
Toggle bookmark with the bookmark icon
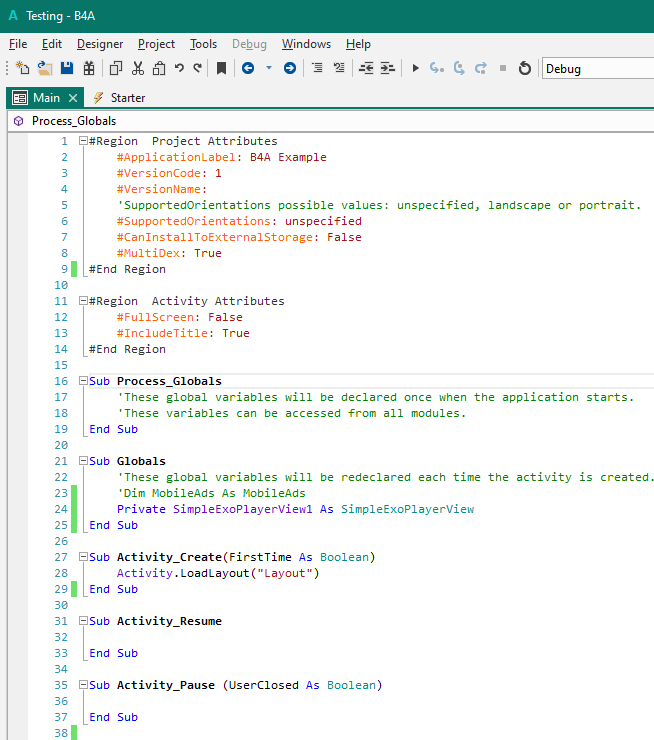tap(221, 68)
